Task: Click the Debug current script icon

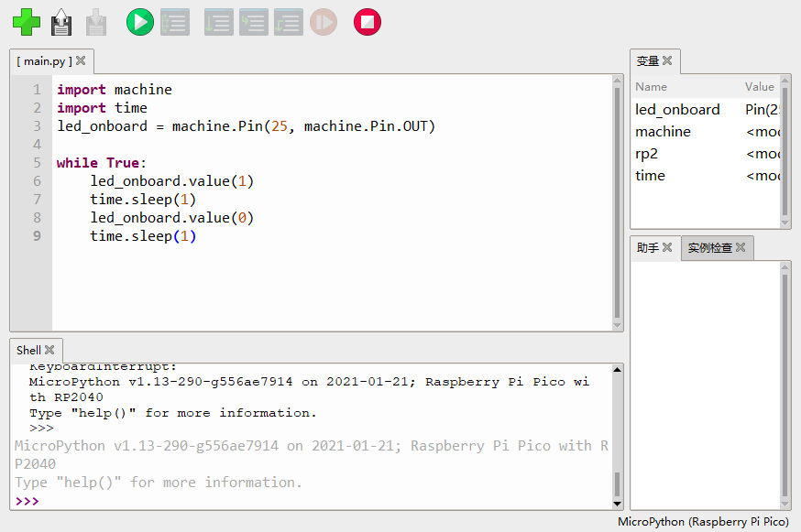Action: pos(174,21)
